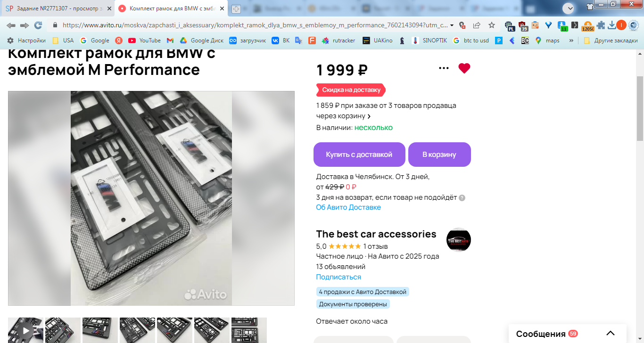Open the three-dots more options menu

(x=444, y=68)
